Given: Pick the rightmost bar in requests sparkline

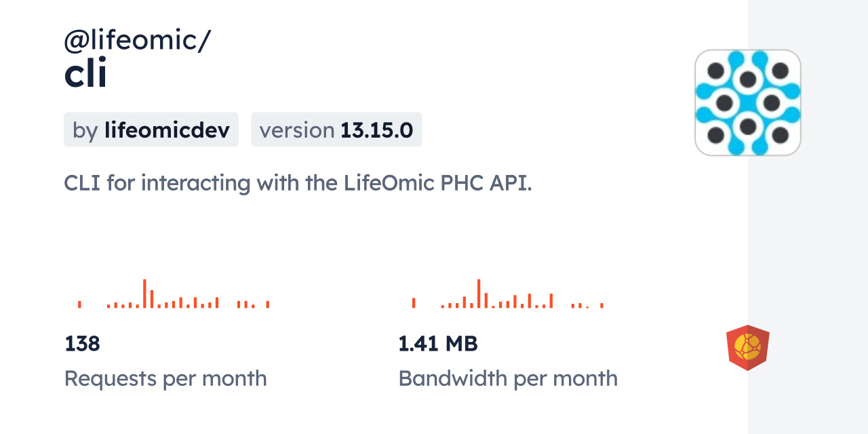Looking at the screenshot, I should 268,304.
